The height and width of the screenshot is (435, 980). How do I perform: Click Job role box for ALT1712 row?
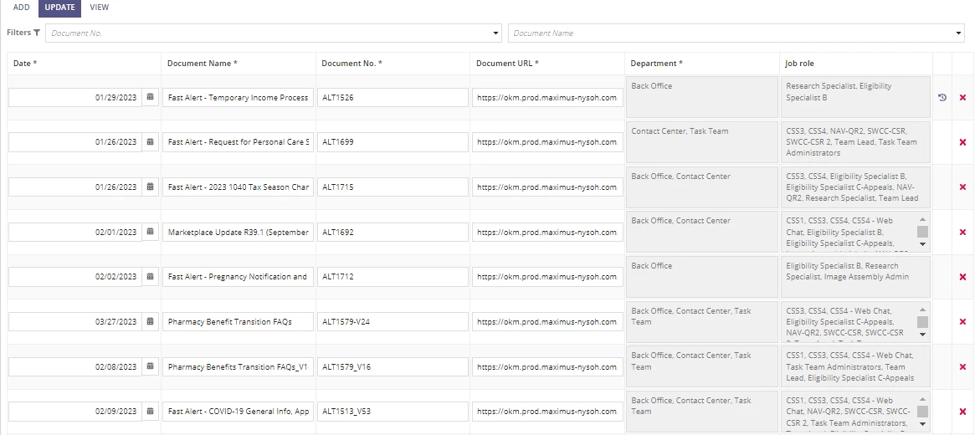855,277
